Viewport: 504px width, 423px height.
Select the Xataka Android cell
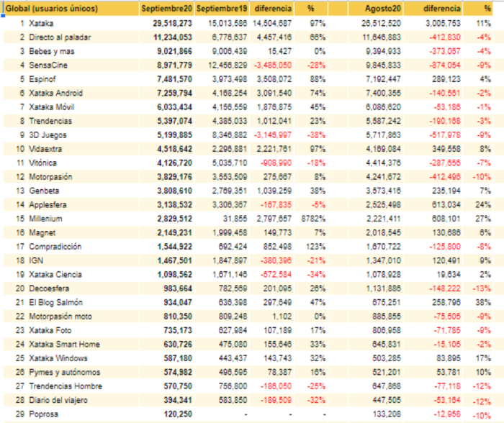point(55,93)
